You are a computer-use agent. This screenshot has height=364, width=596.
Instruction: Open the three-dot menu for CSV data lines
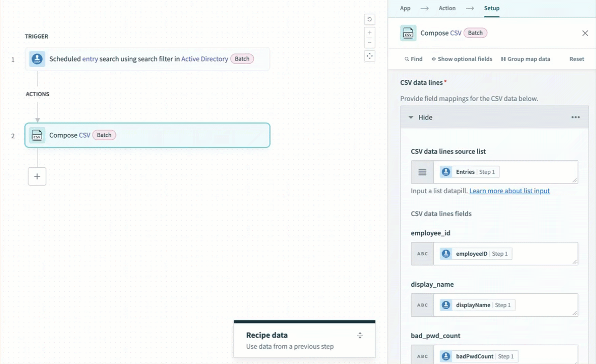point(575,117)
